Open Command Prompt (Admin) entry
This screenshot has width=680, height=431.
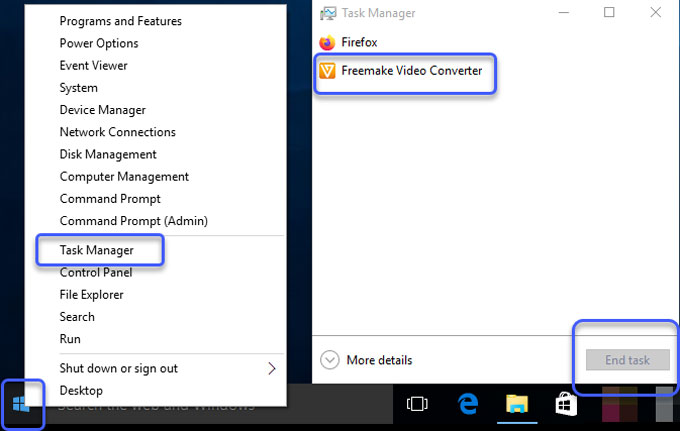(133, 221)
